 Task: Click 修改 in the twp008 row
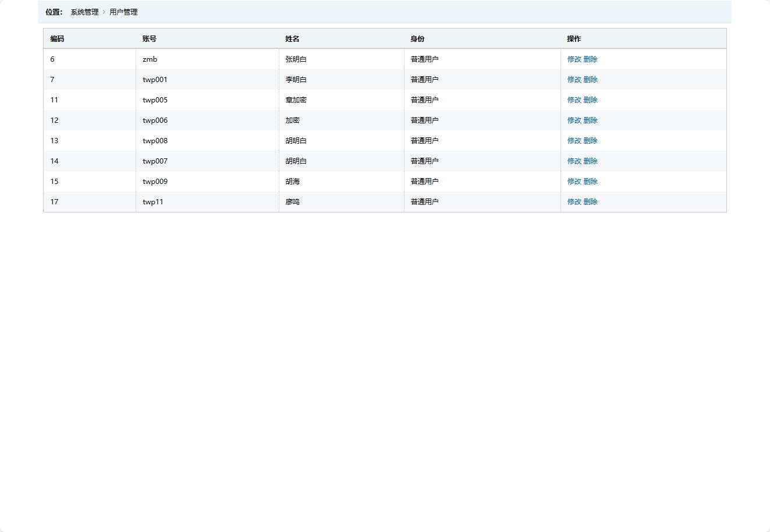pyautogui.click(x=574, y=141)
